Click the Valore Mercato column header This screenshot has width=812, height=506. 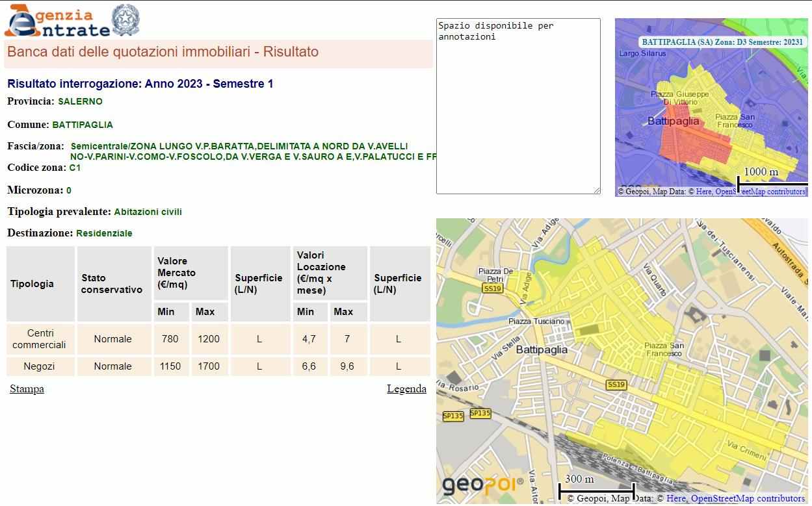(176, 273)
